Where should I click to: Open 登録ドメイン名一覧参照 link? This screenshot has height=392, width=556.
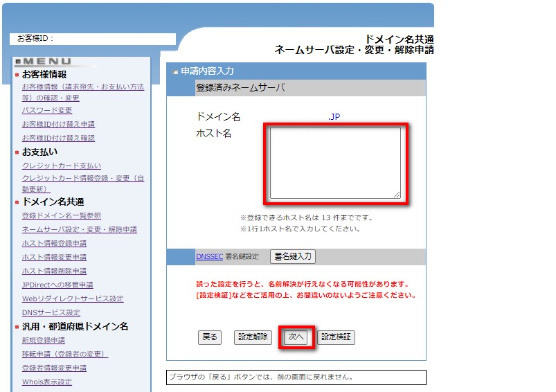point(62,215)
